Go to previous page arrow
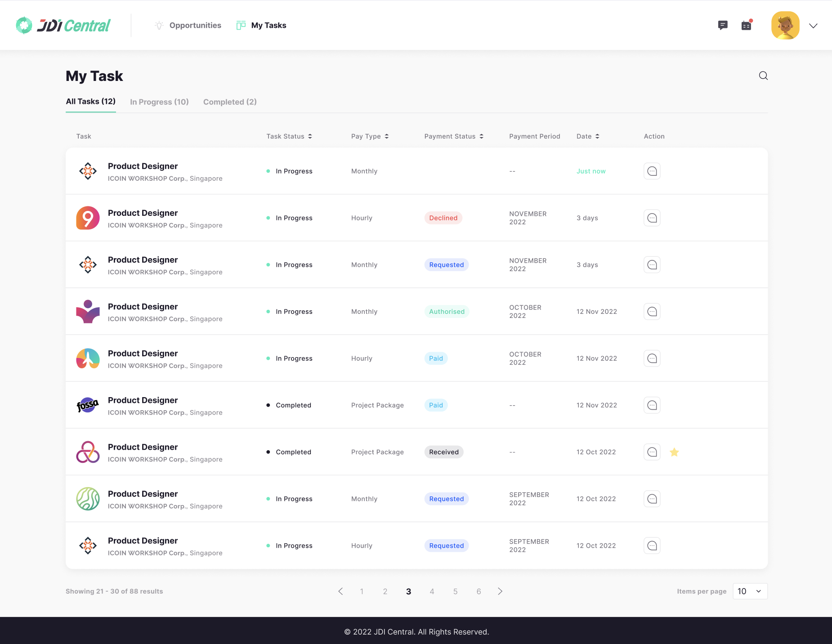 pyautogui.click(x=340, y=591)
